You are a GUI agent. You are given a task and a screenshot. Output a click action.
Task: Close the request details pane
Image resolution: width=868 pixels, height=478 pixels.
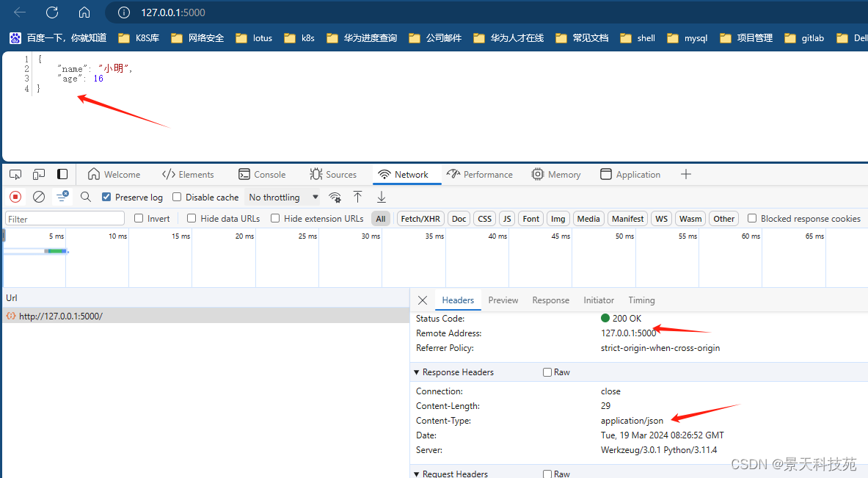click(423, 300)
